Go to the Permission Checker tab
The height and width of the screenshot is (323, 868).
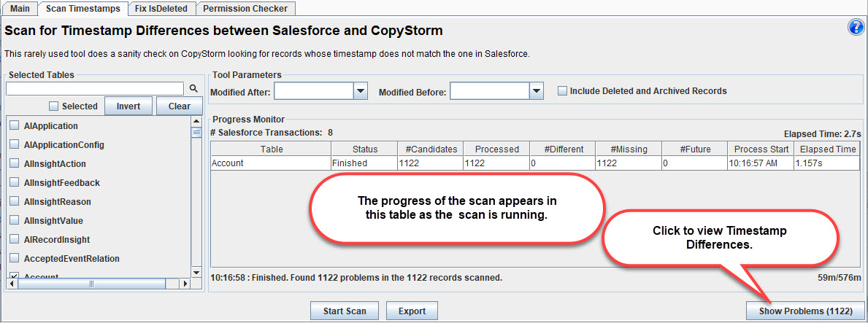(245, 8)
